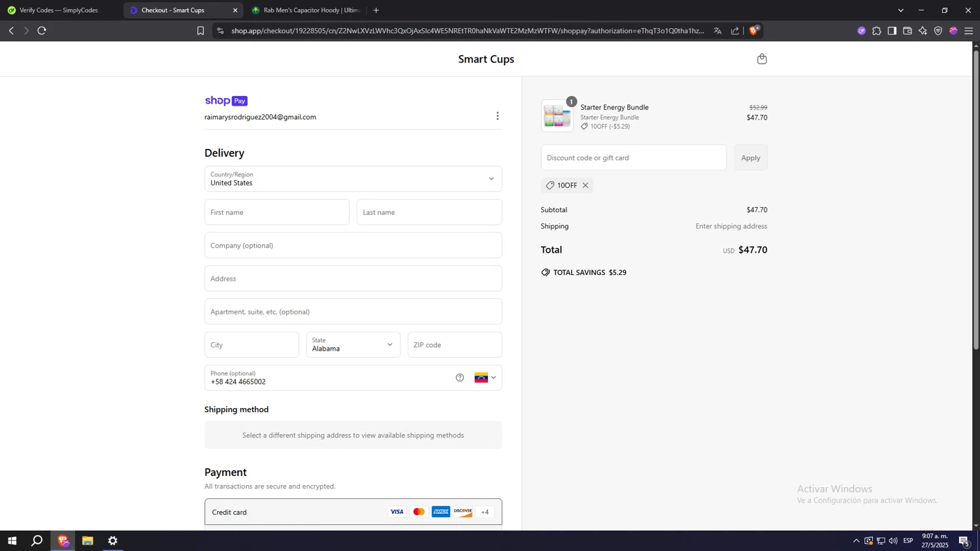The height and width of the screenshot is (551, 980).
Task: Open File Explorer from the taskbar
Action: click(88, 541)
